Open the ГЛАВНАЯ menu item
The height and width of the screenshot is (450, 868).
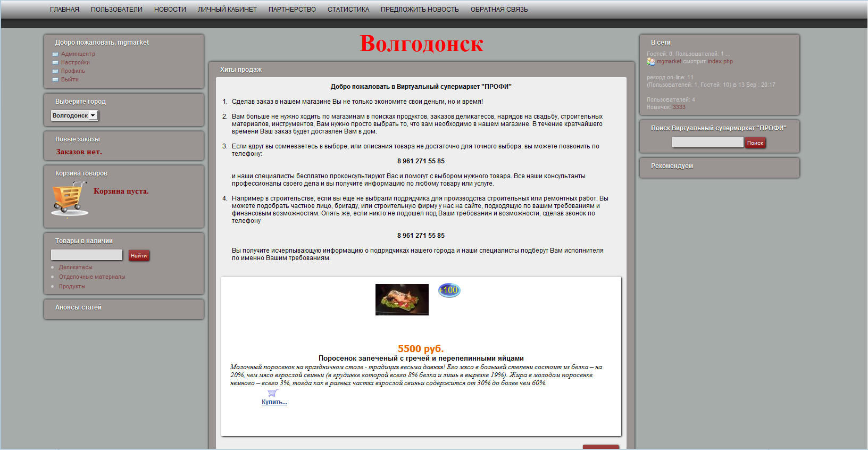pyautogui.click(x=64, y=10)
